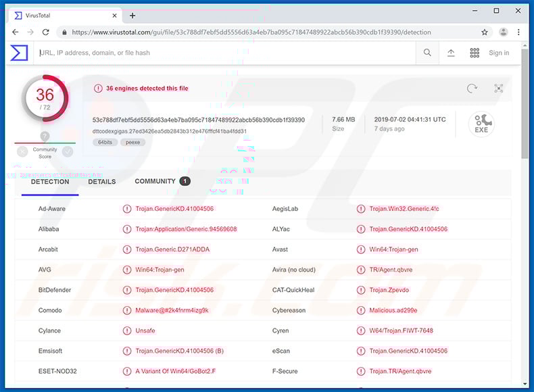Image resolution: width=534 pixels, height=392 pixels.
Task: Reload the current page
Action: point(45,32)
